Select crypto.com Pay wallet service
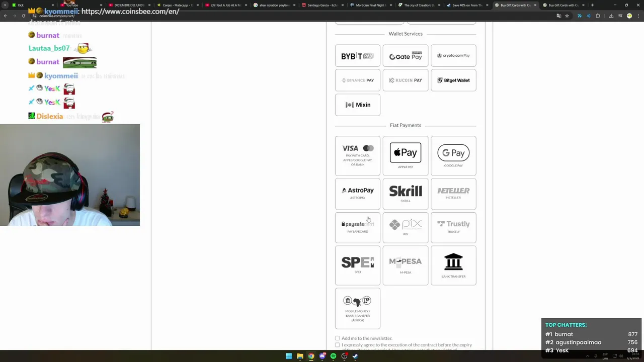 point(453,56)
